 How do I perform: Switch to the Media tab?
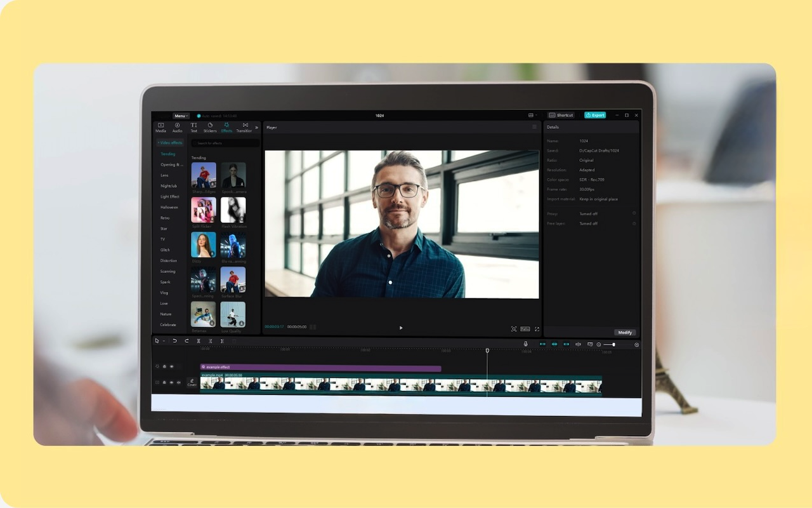[160, 128]
